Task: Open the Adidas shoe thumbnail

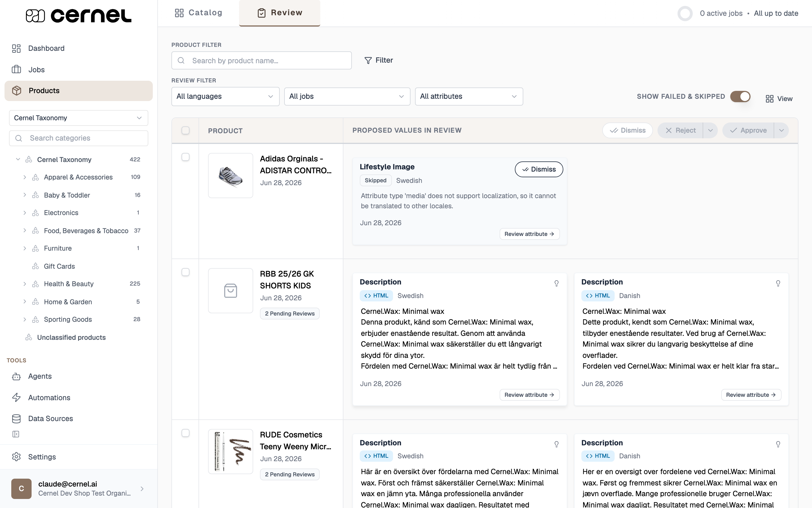Action: tap(231, 175)
